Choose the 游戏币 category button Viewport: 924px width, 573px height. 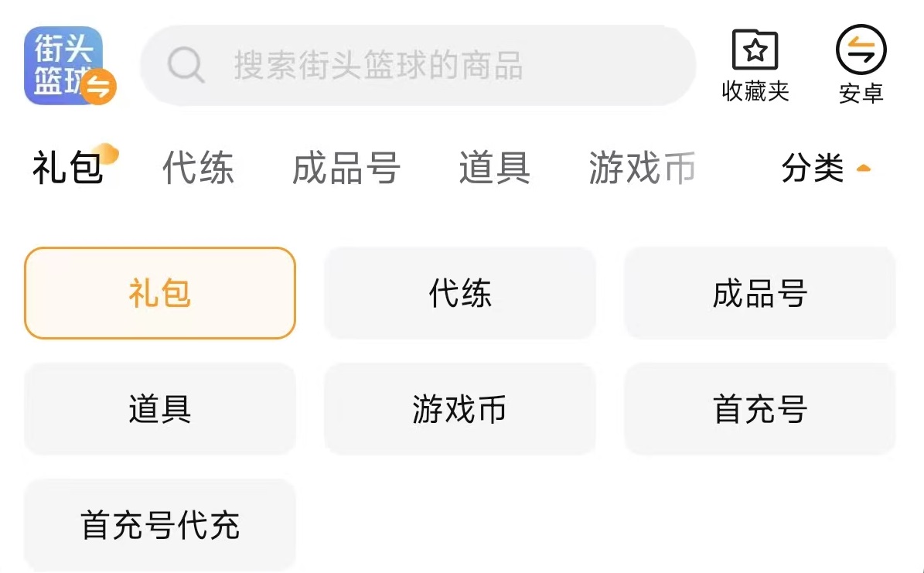click(x=460, y=408)
